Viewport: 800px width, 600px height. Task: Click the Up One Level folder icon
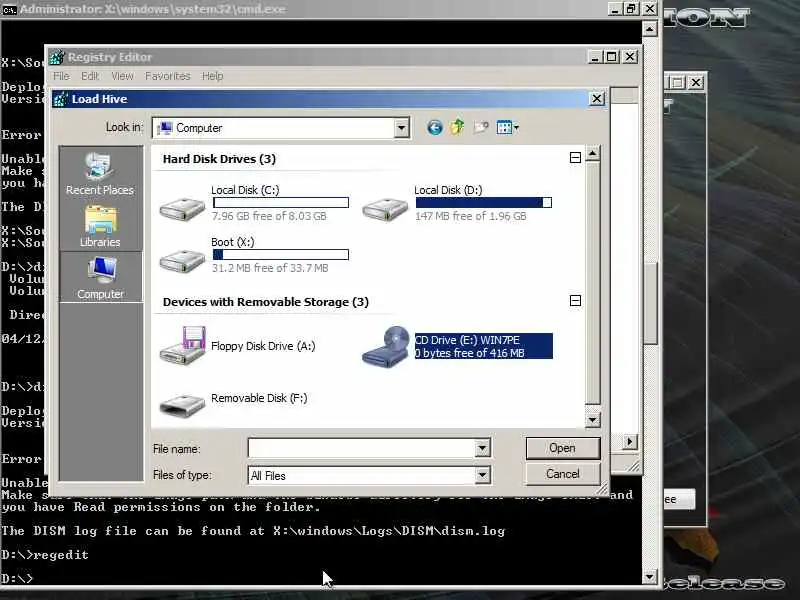click(457, 127)
